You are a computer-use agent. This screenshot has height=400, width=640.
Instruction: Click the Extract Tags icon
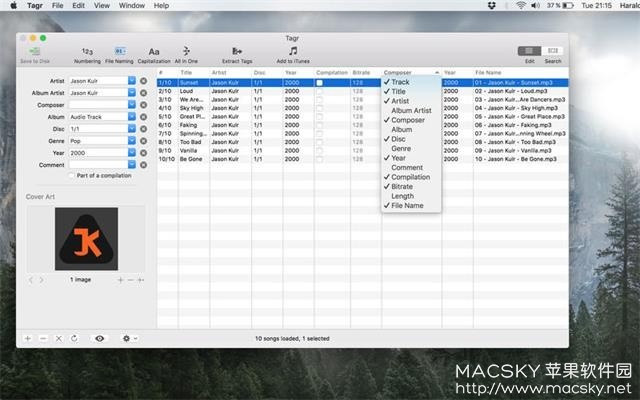click(237, 51)
